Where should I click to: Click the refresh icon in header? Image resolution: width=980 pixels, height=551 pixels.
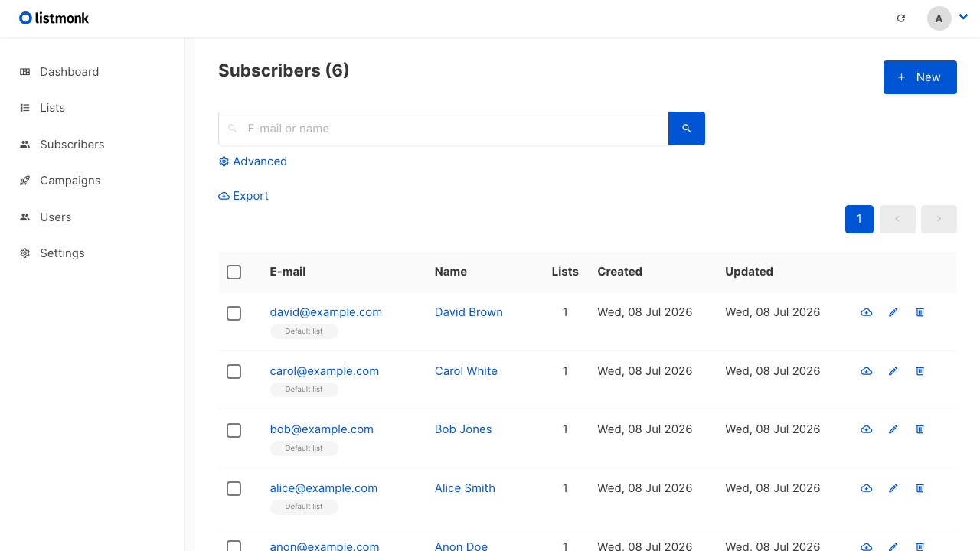click(x=901, y=18)
